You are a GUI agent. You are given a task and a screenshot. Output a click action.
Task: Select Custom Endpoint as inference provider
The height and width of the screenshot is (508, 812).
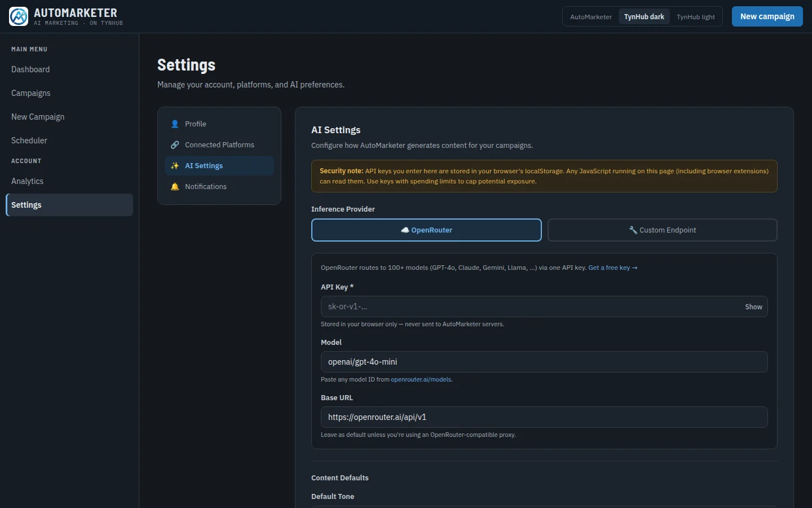pyautogui.click(x=663, y=230)
